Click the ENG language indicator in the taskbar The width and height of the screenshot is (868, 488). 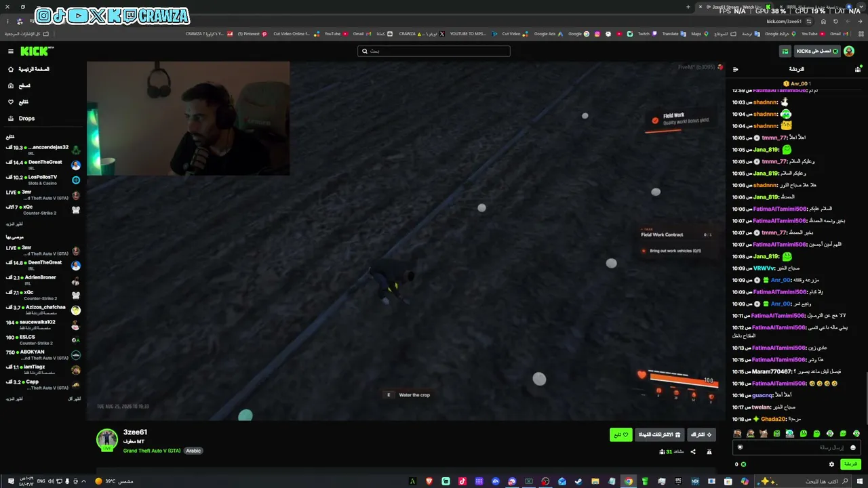tap(41, 481)
